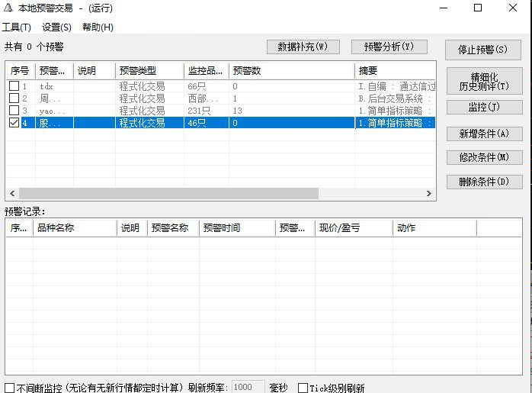Screen dimensions: 532x393
Task: Click the 品种名称 column header in records
Action: tap(75, 228)
